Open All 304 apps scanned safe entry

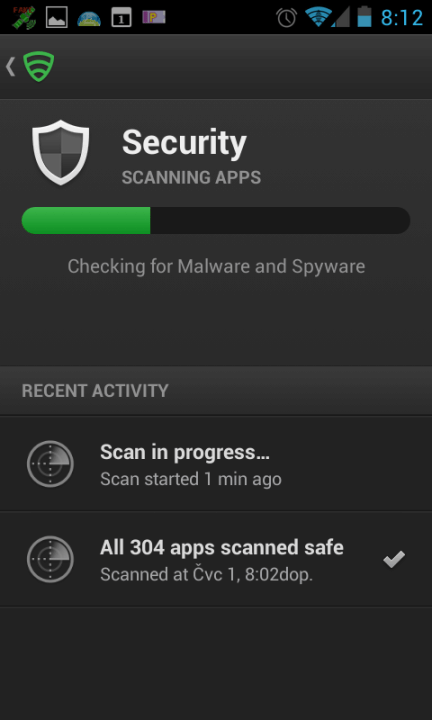[x=216, y=559]
